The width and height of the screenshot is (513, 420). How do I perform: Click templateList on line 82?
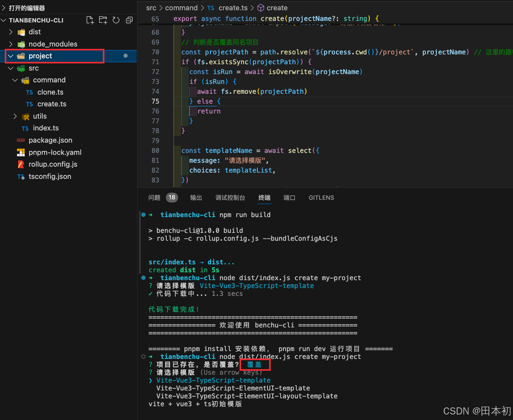click(248, 170)
